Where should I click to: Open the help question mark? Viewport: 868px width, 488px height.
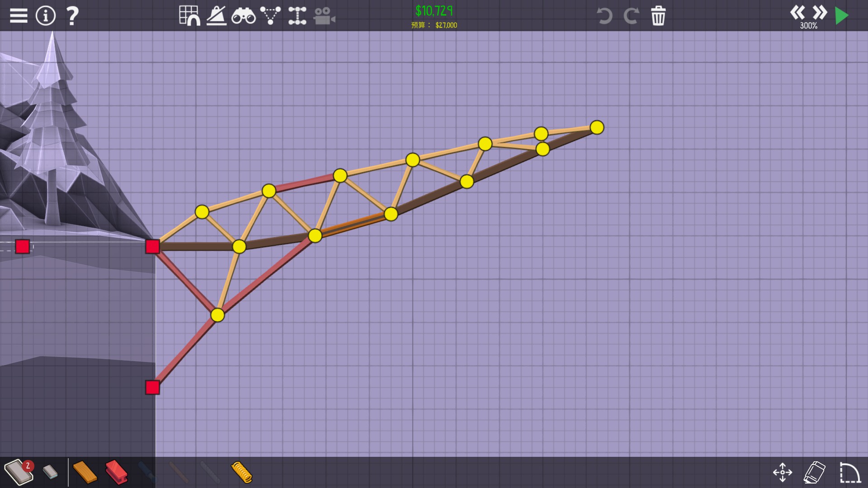click(72, 16)
